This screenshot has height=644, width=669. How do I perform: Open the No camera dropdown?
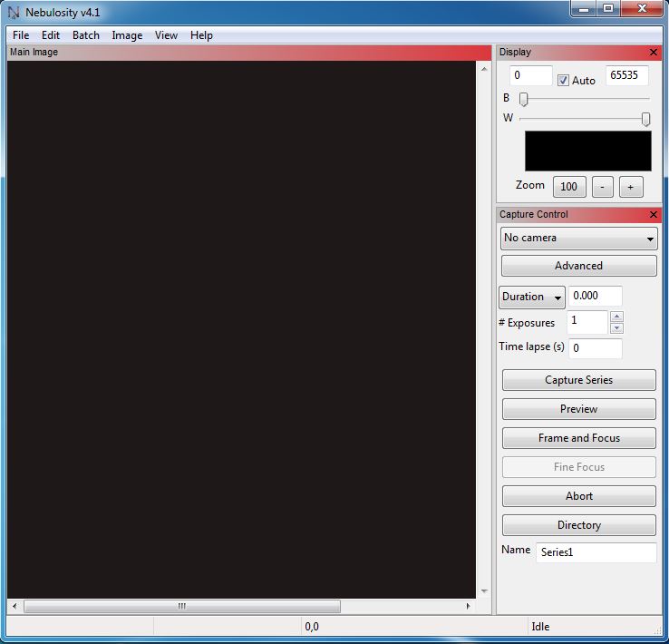coord(579,239)
